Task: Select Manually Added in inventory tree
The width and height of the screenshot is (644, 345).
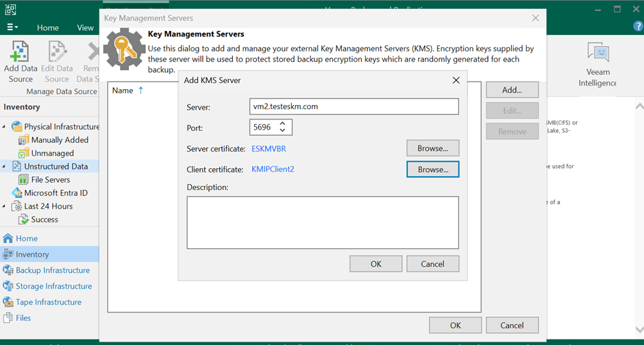Action: point(60,140)
